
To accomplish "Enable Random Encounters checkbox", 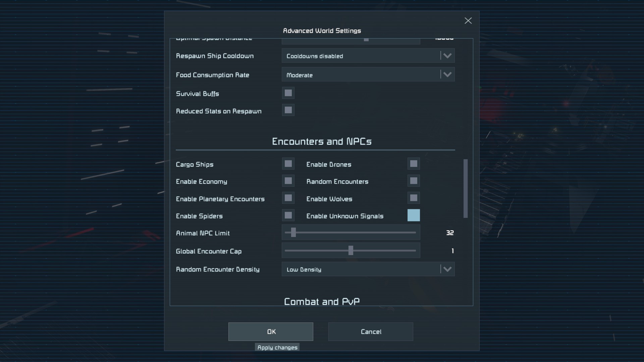I will [x=414, y=181].
